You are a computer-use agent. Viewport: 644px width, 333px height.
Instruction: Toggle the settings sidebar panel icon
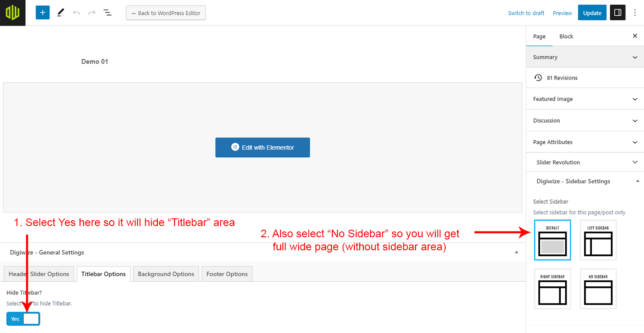pos(617,13)
